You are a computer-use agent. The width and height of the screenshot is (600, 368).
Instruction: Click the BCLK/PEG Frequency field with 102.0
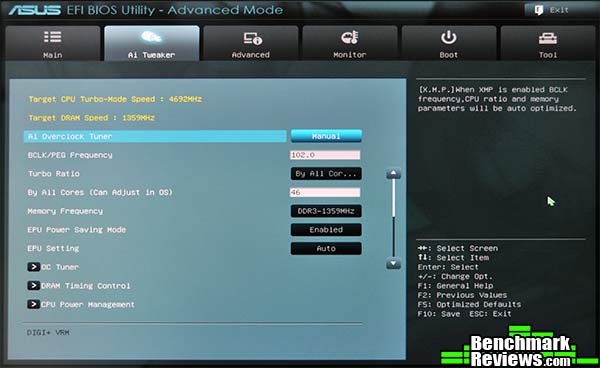click(325, 155)
